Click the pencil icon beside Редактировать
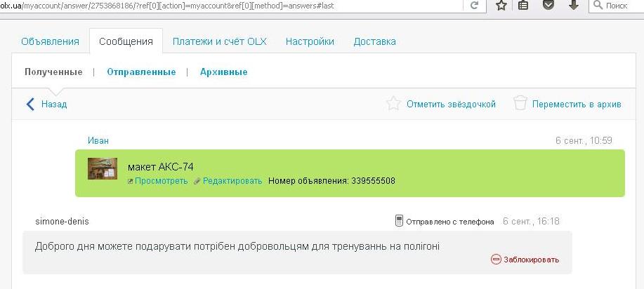Image resolution: width=644 pixels, height=289 pixels. [197, 181]
